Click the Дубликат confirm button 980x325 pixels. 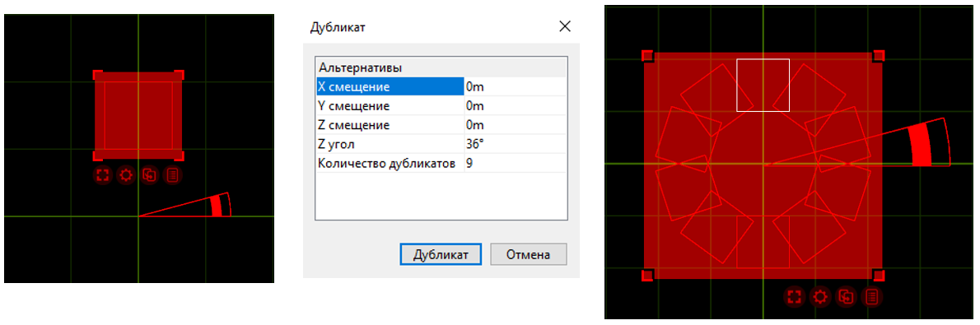pyautogui.click(x=440, y=254)
